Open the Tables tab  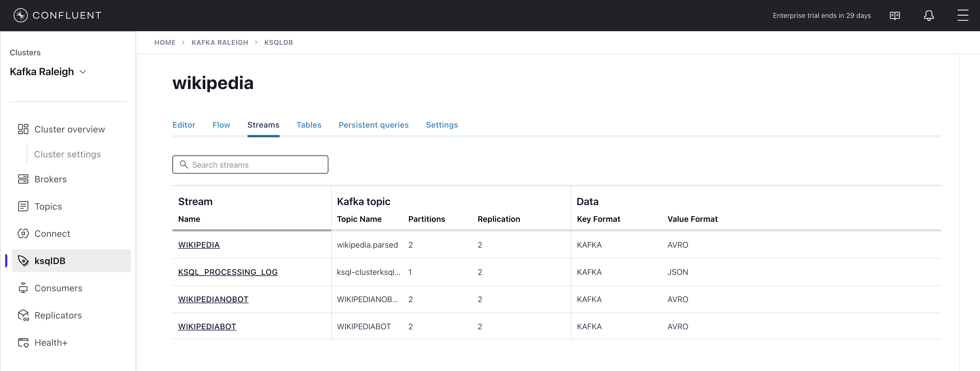(x=309, y=125)
